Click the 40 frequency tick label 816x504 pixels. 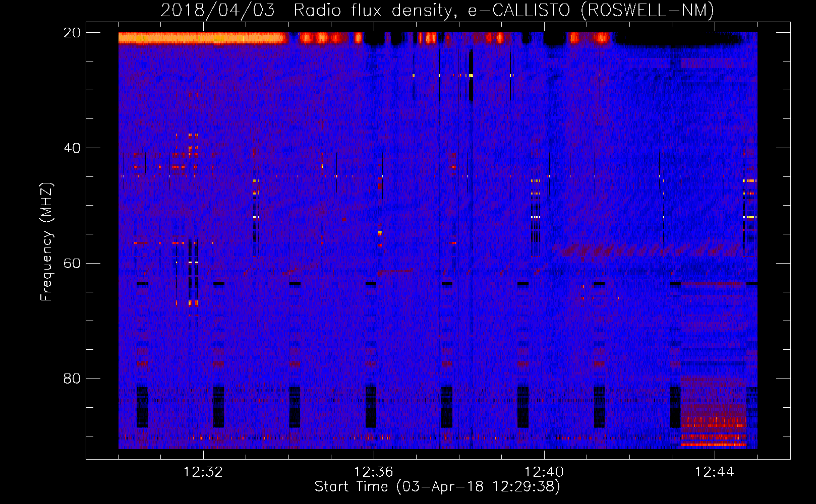pyautogui.click(x=72, y=148)
